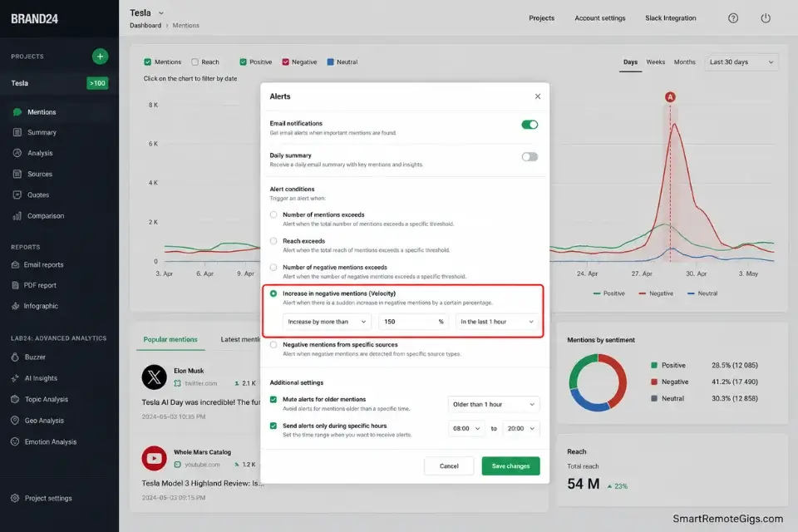This screenshot has height=532, width=798.
Task: Select Number of negative mentions exceeds radio
Action: tap(273, 268)
